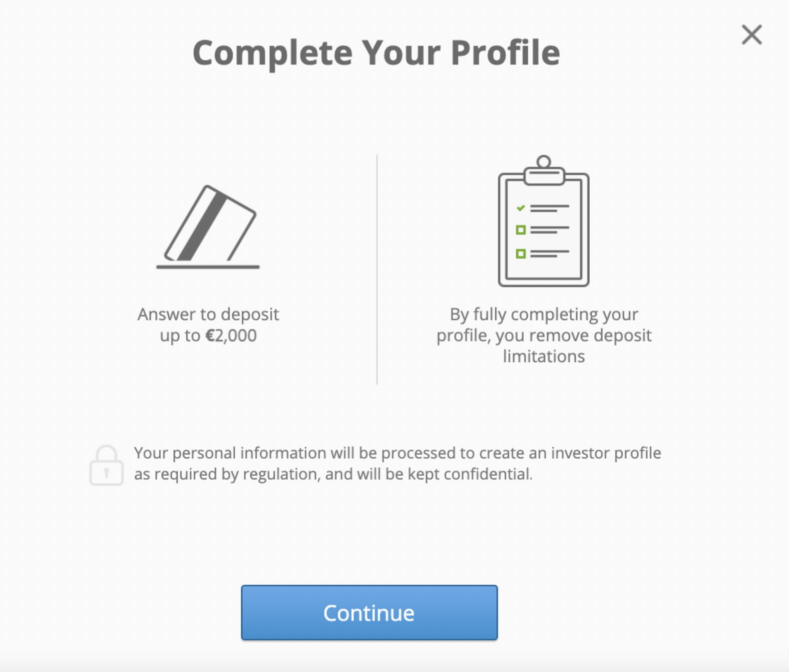Screen dimensions: 789x672
Task: Click the word confidential in notice
Action: point(488,474)
